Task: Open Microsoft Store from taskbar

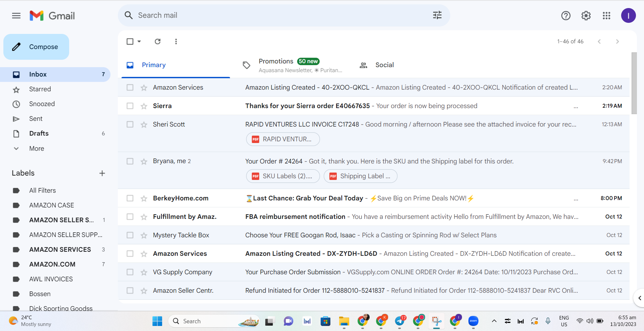Action: click(325, 321)
